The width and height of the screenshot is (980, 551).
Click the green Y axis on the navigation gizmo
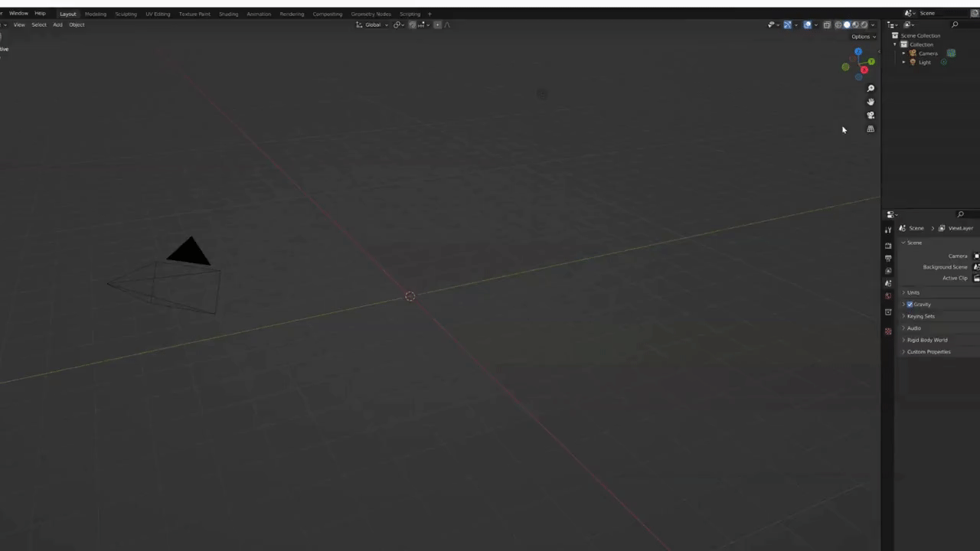pyautogui.click(x=872, y=60)
